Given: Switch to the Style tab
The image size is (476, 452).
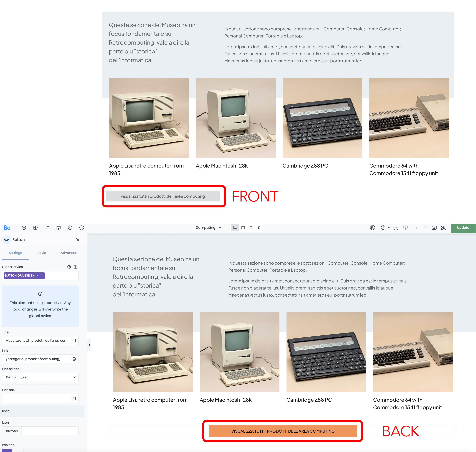Looking at the screenshot, I should click(x=42, y=253).
